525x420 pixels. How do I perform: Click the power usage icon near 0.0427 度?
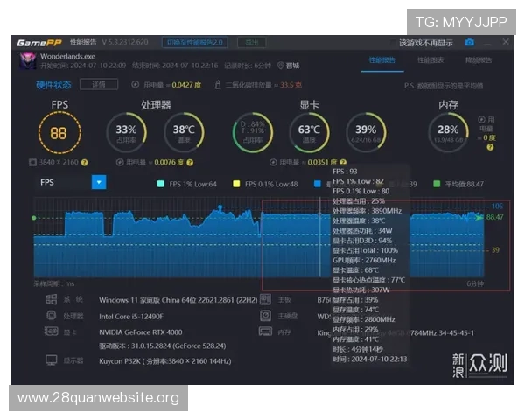point(136,84)
